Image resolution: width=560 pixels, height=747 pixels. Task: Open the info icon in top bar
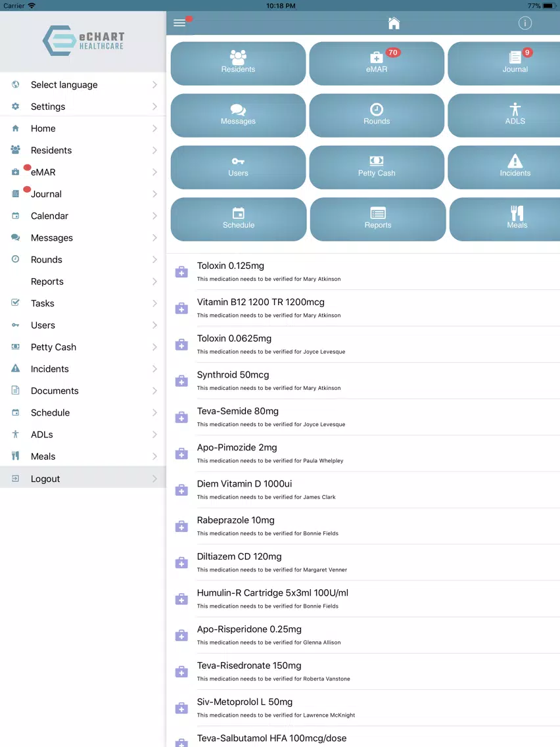(525, 23)
